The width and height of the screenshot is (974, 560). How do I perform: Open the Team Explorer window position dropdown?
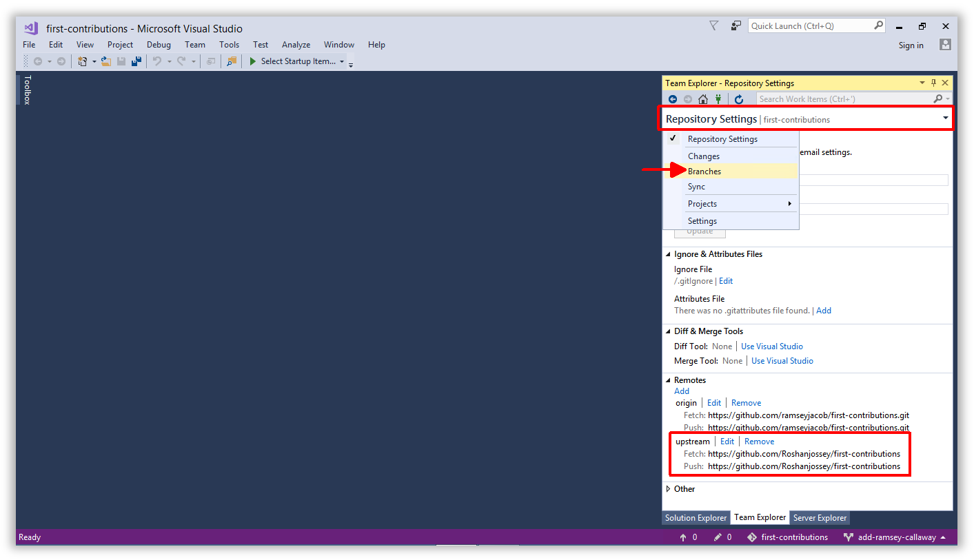[x=922, y=83]
